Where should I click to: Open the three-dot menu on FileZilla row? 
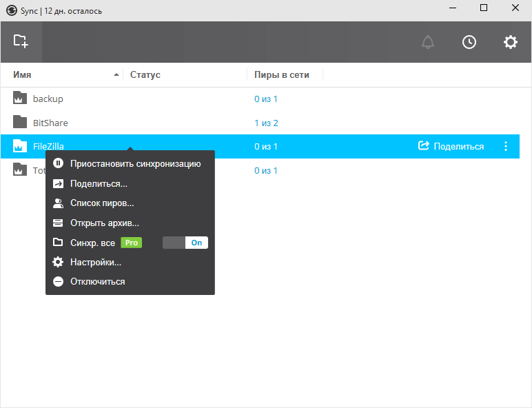[506, 146]
